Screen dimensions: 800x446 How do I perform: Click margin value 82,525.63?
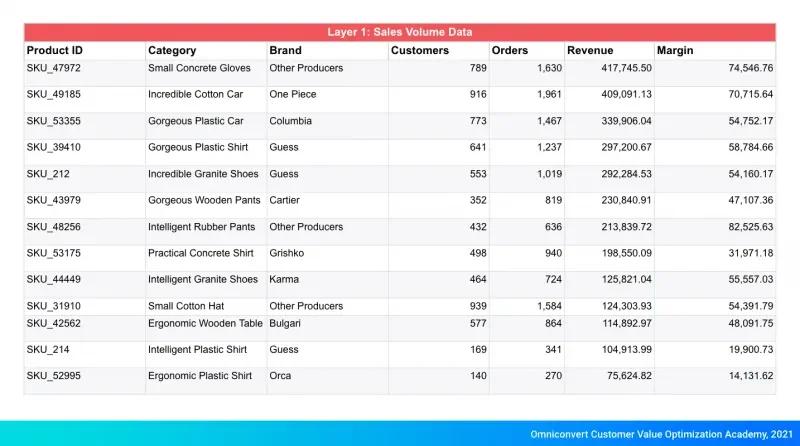[x=751, y=227]
